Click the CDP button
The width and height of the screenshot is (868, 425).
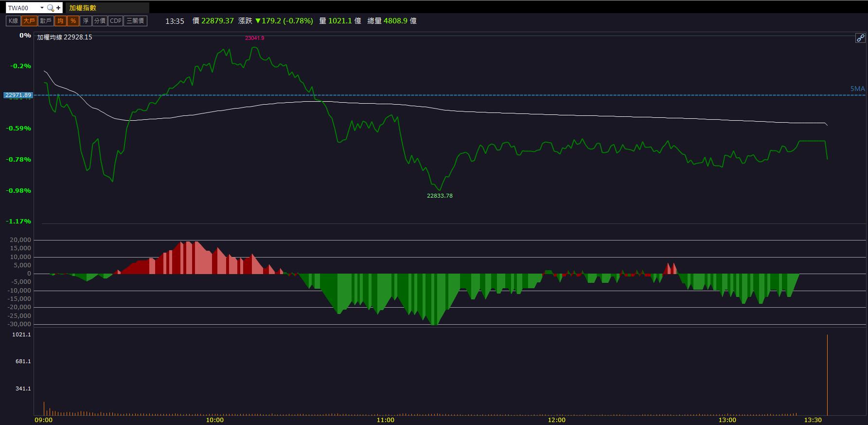coord(116,21)
